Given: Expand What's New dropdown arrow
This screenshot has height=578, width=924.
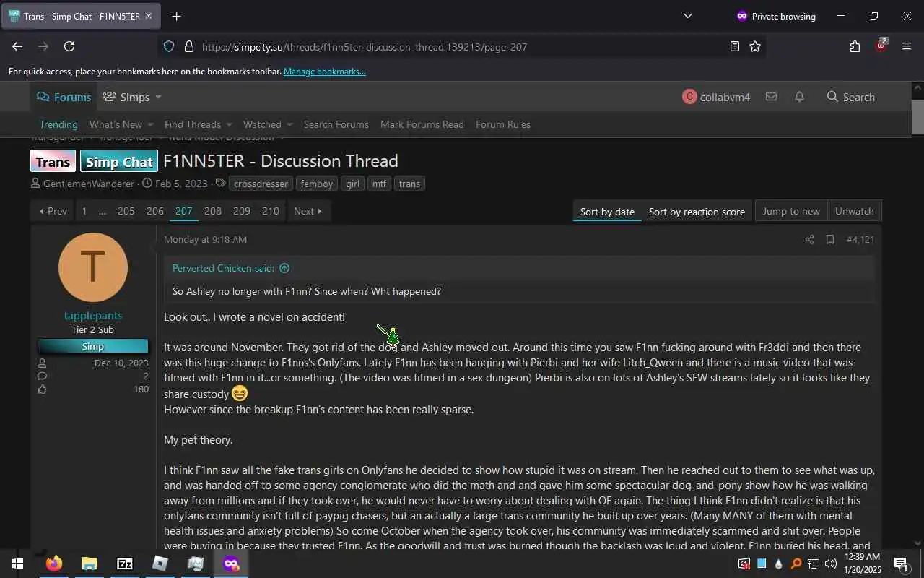Looking at the screenshot, I should 149,124.
